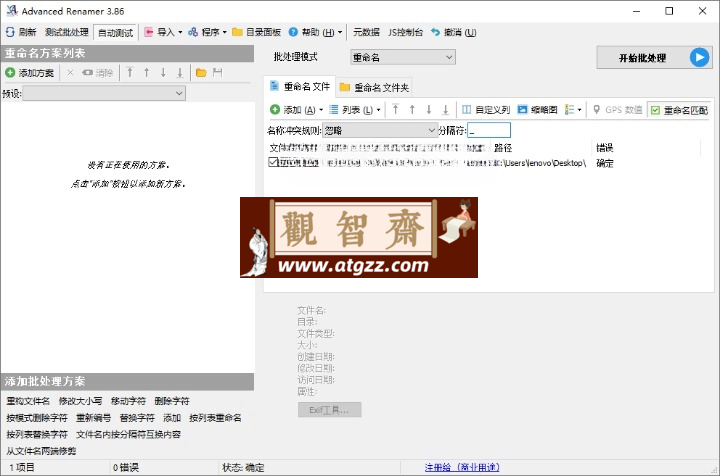Add the 删除字符 method
The width and height of the screenshot is (720, 476).
[172, 401]
